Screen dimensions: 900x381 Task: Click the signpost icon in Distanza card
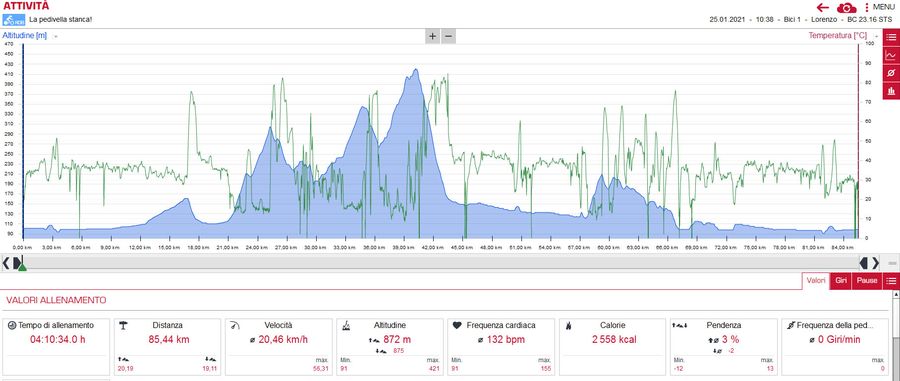click(123, 325)
